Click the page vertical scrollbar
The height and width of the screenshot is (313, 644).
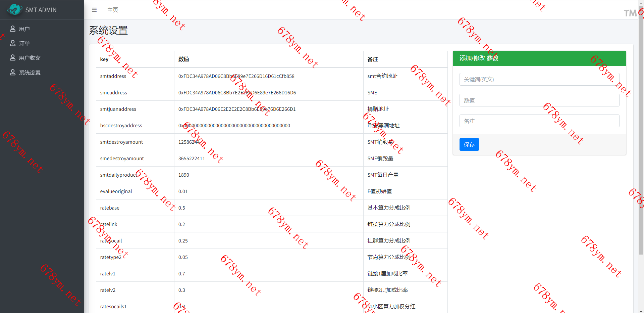click(x=641, y=134)
